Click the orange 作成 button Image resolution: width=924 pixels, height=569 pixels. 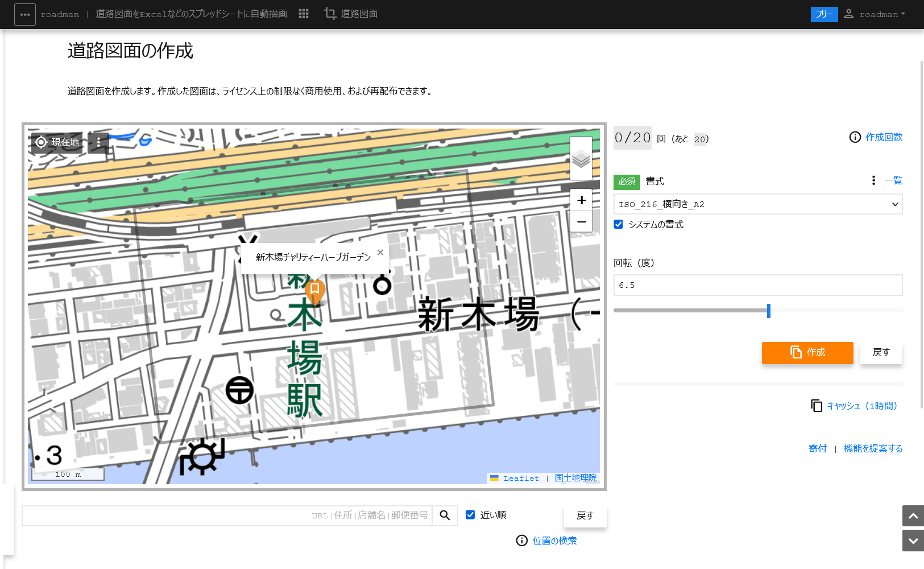click(807, 353)
